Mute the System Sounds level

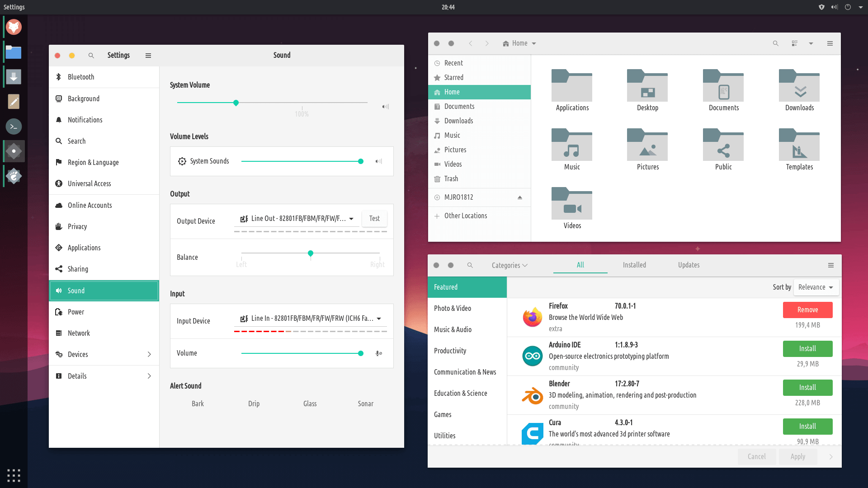[379, 161]
